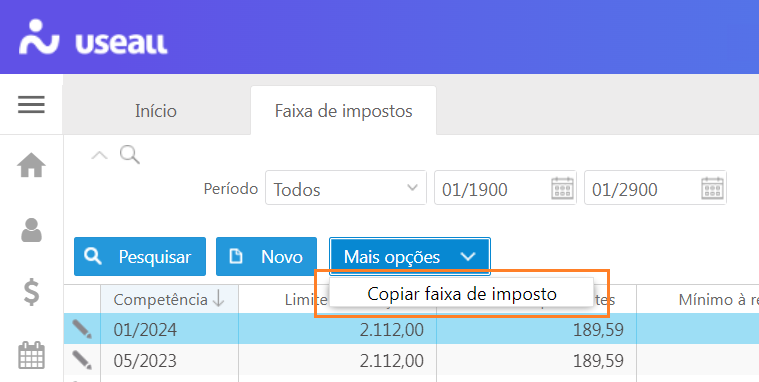This screenshot has height=382, width=759.
Task: Open the dollar sign finance sidebar icon
Action: coord(31,292)
